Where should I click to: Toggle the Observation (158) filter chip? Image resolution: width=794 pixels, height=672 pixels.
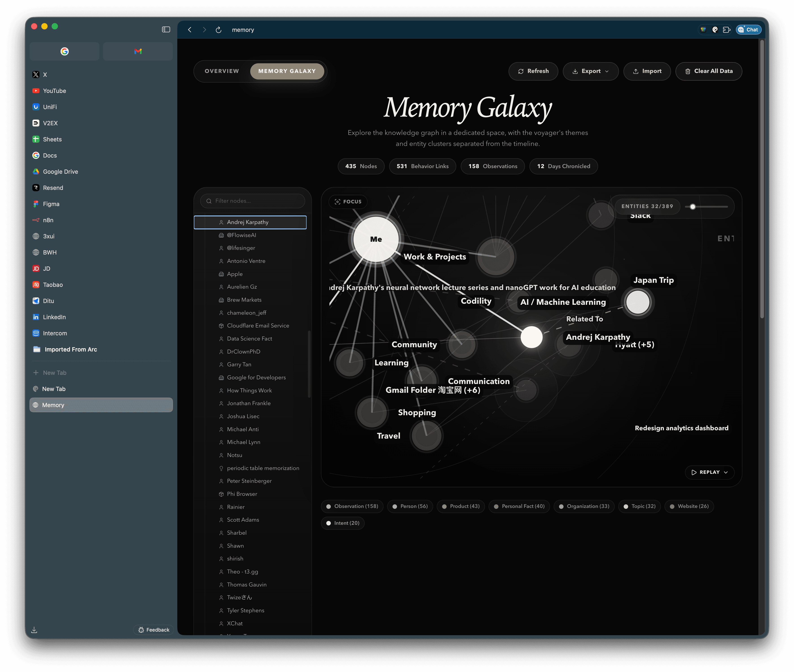pos(352,506)
